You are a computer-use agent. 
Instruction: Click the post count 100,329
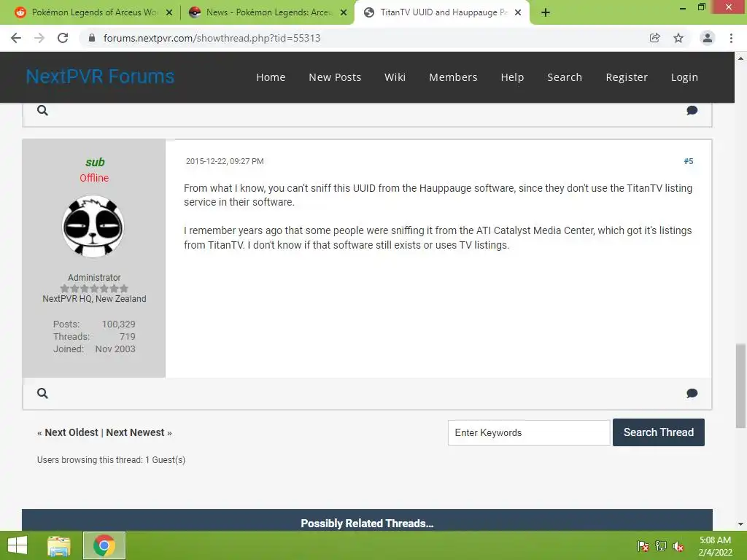(119, 324)
